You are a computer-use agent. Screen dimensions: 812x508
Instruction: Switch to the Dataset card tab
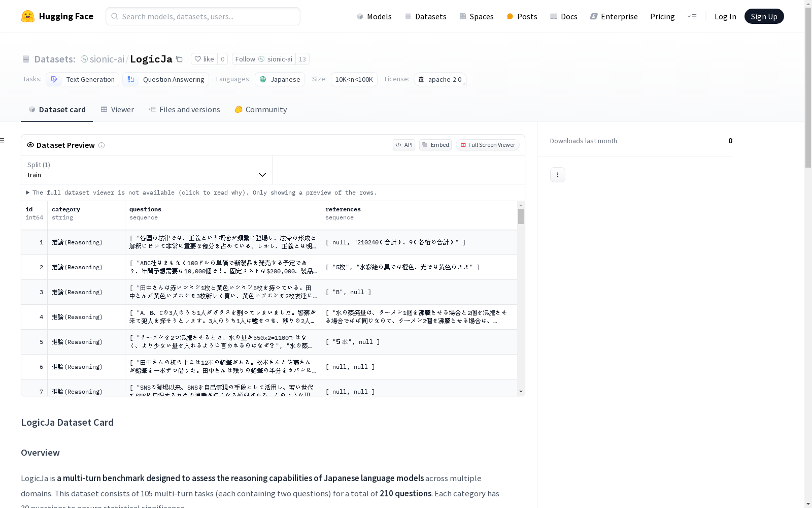pos(57,110)
